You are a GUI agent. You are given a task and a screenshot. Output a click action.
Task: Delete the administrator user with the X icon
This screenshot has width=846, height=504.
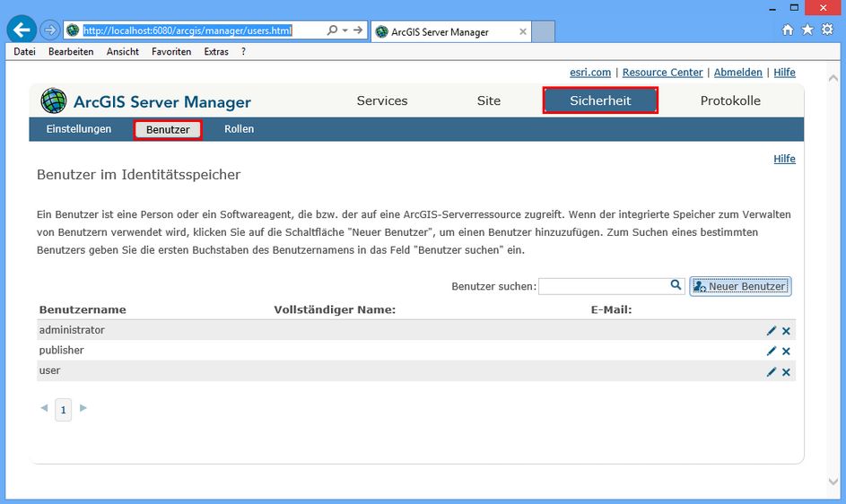786,331
